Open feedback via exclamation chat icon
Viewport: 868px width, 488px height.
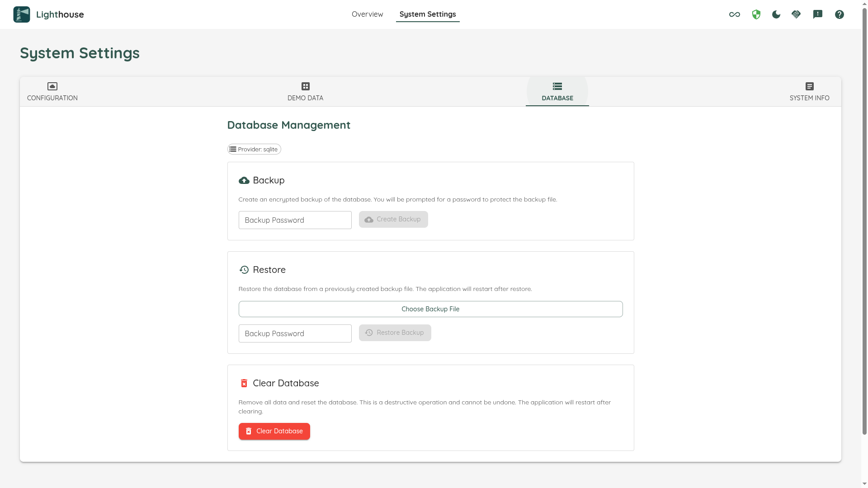coord(818,14)
